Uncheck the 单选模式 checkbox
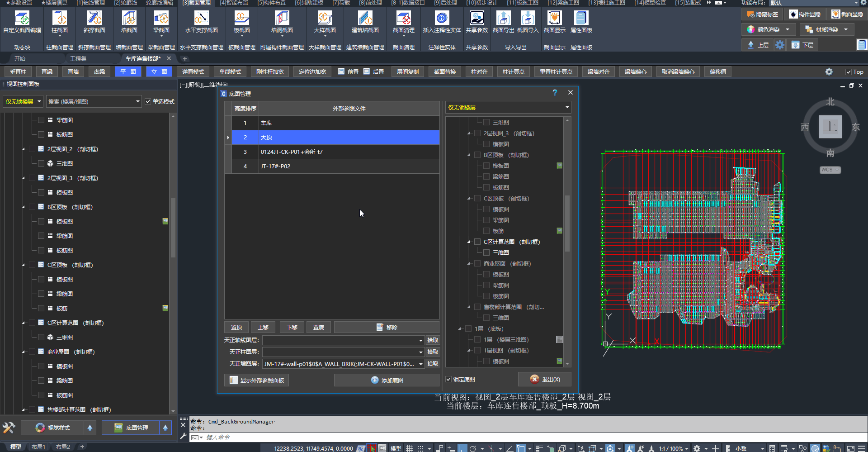This screenshot has width=868, height=452. [148, 102]
